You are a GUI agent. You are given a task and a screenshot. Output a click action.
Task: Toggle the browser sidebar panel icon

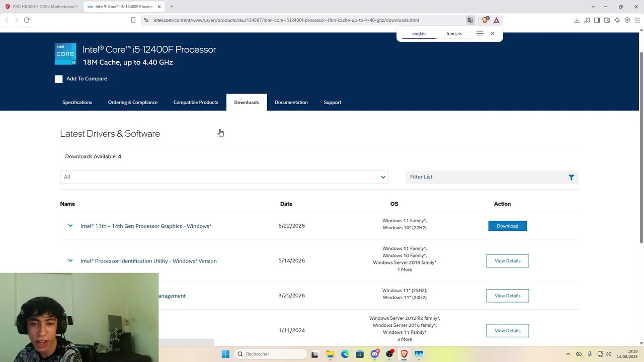click(597, 20)
